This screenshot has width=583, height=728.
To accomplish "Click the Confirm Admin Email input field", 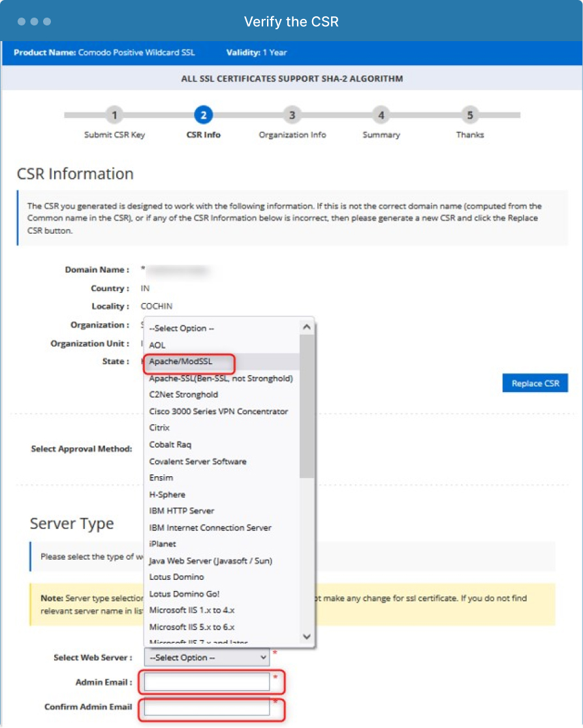I will (207, 707).
